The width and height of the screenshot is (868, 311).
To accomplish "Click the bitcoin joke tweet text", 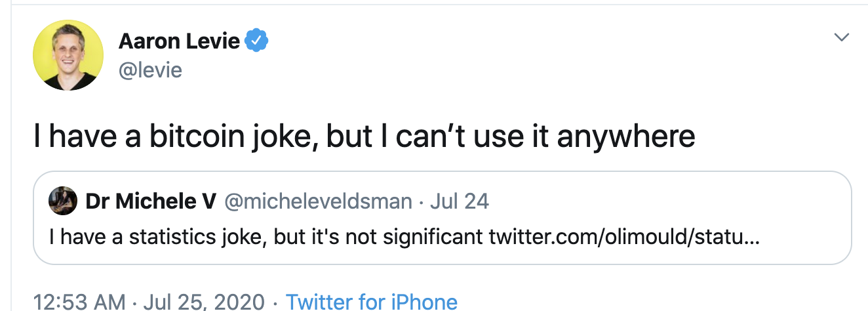I will tap(365, 136).
